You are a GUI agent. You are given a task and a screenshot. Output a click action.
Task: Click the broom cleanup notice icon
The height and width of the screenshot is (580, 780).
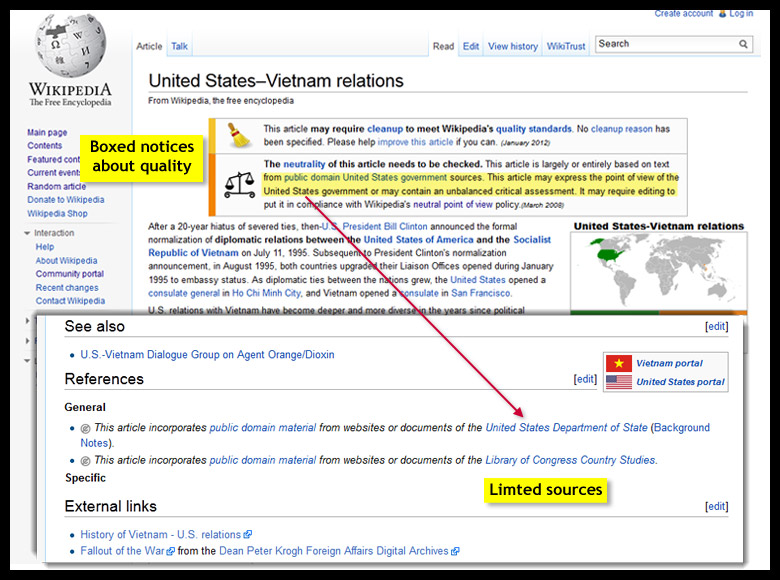[238, 136]
